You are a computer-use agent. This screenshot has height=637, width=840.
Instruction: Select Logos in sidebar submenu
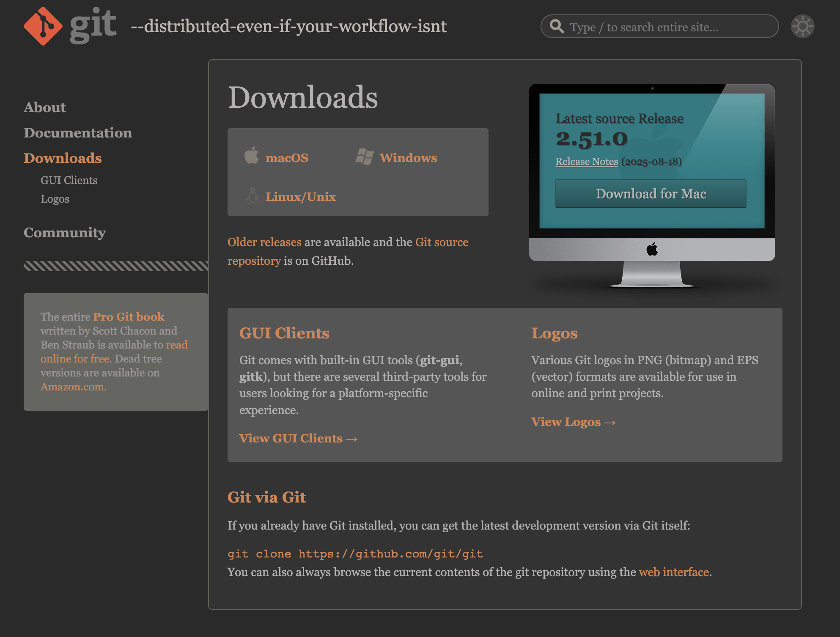(x=55, y=199)
